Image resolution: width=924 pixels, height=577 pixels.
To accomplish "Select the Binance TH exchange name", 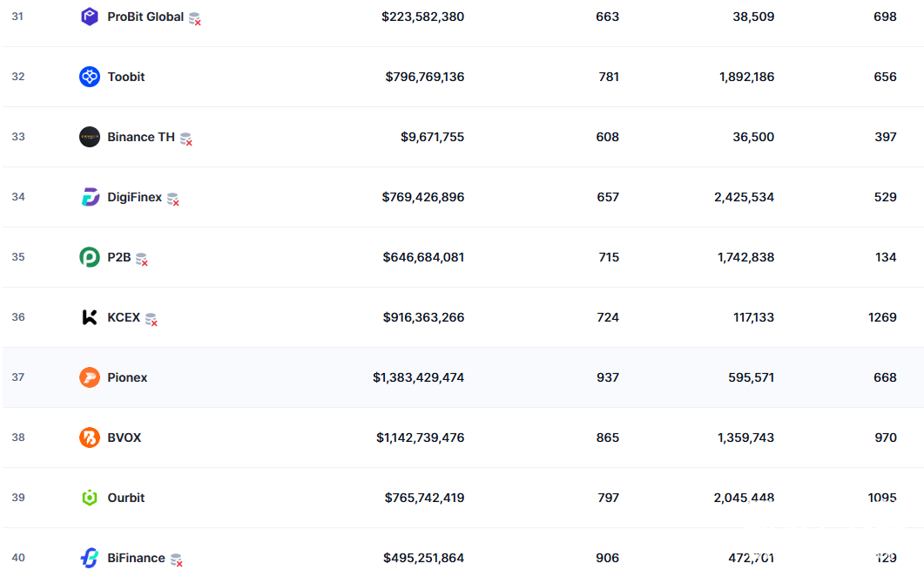I will point(141,137).
